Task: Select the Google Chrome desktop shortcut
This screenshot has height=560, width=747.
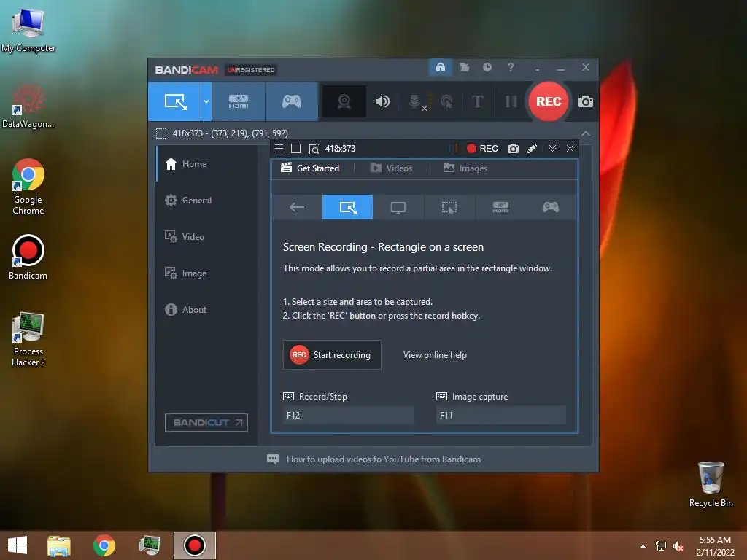Action: click(x=28, y=187)
